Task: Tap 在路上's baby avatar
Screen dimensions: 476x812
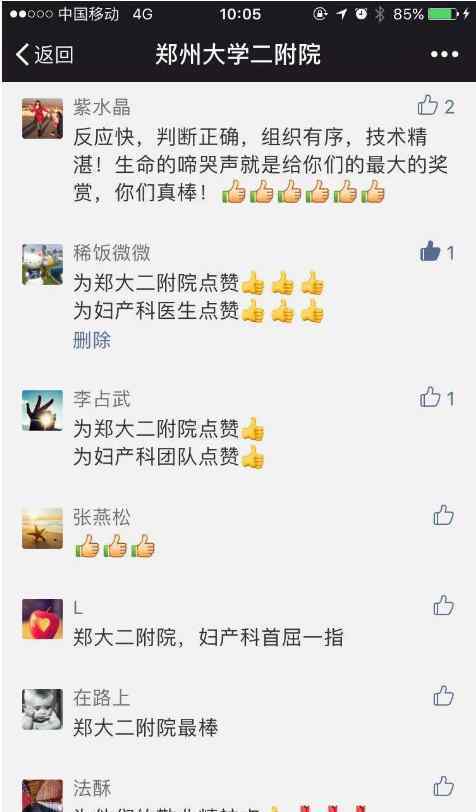Action: point(42,709)
